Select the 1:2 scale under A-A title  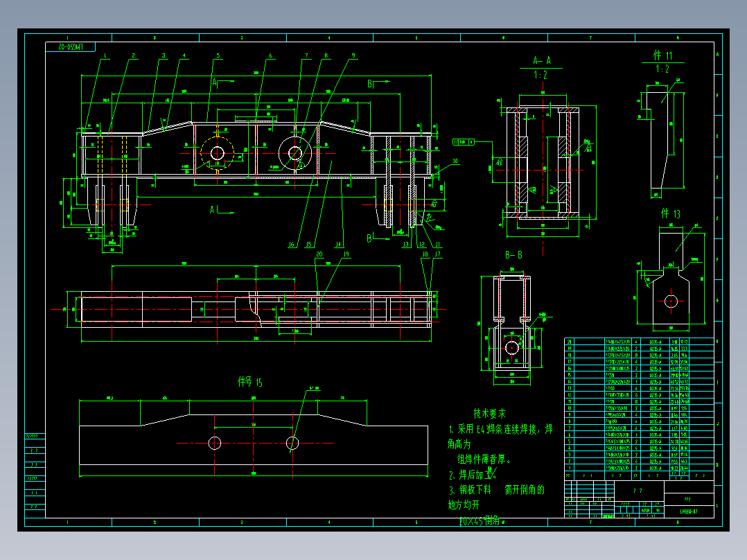click(x=541, y=75)
